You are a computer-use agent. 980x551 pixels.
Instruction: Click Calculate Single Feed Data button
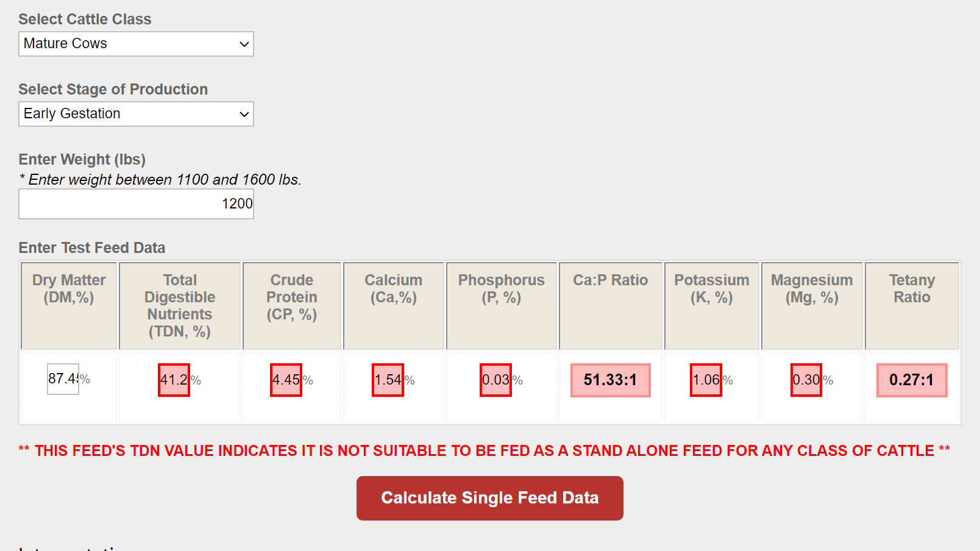490,498
